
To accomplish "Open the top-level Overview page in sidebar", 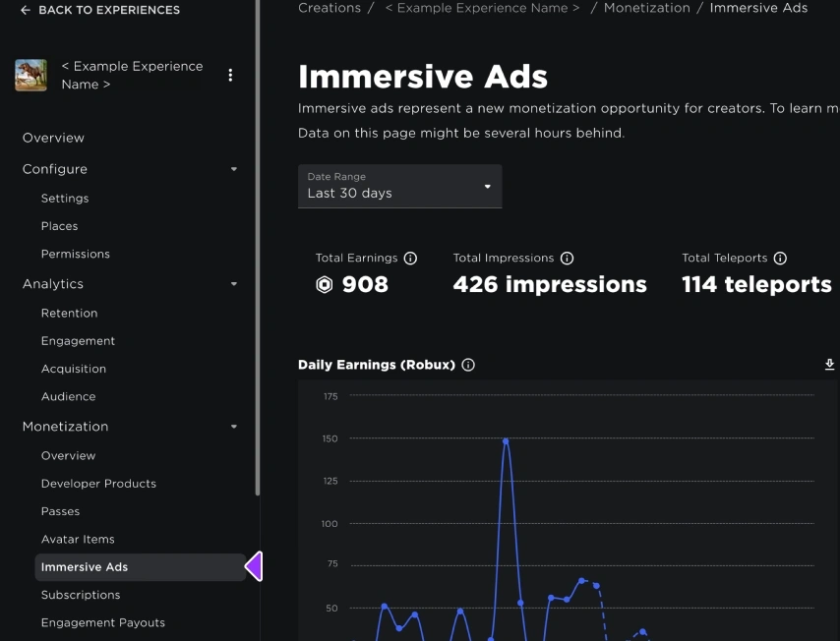I will [x=53, y=138].
